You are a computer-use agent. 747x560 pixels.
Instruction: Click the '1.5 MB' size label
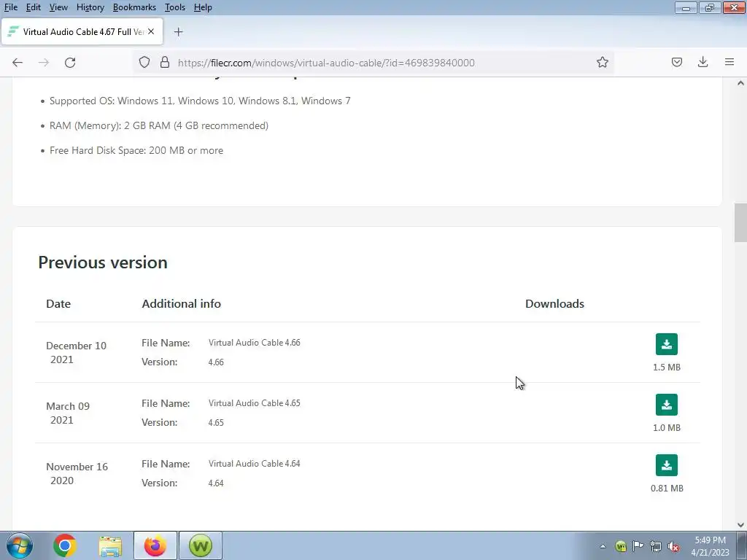[667, 367]
